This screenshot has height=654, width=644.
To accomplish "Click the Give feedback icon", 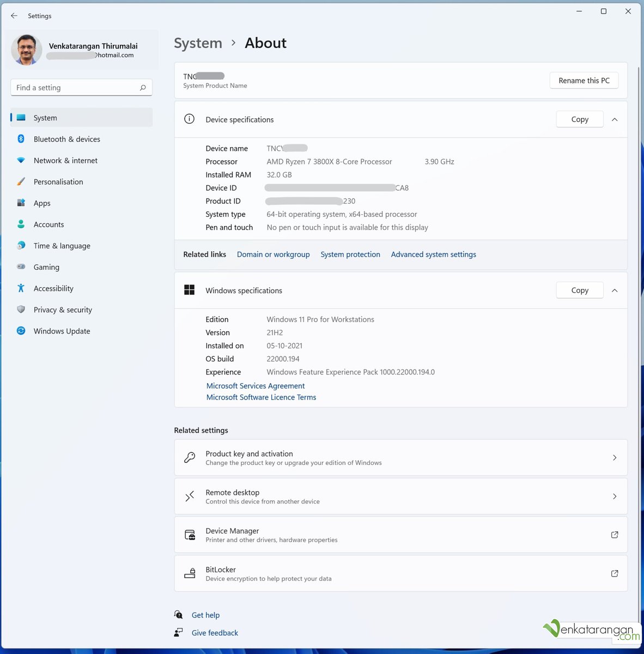I will (178, 632).
